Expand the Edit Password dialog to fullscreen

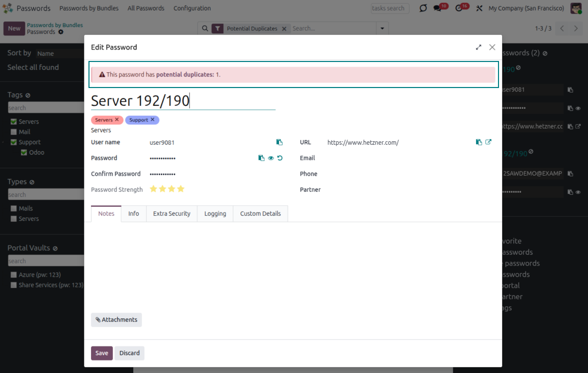478,47
